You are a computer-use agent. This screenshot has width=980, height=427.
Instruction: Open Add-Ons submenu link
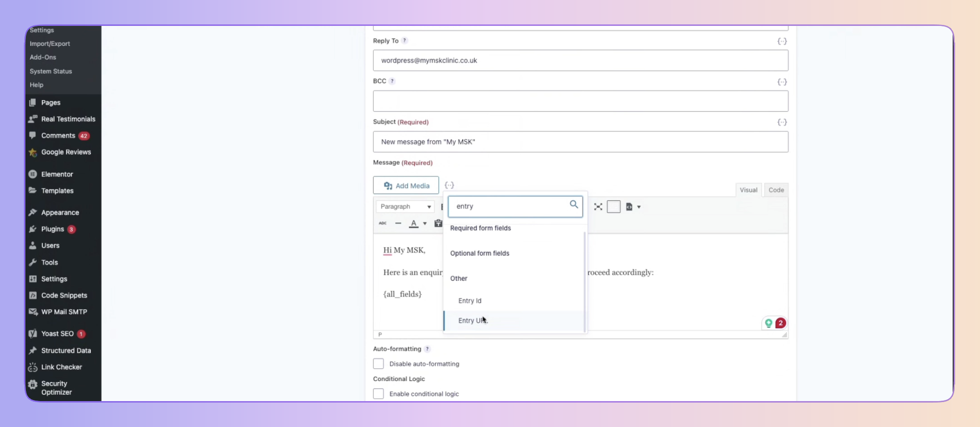coord(43,57)
